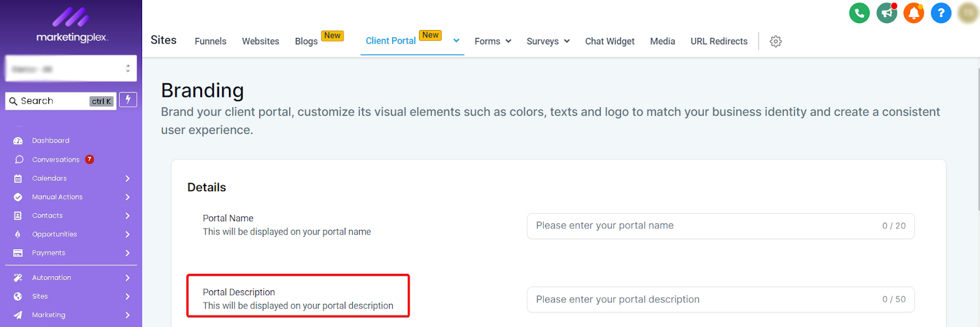Open Opportunities from the sidebar
Viewport: 980px width, 327px height.
pos(55,235)
